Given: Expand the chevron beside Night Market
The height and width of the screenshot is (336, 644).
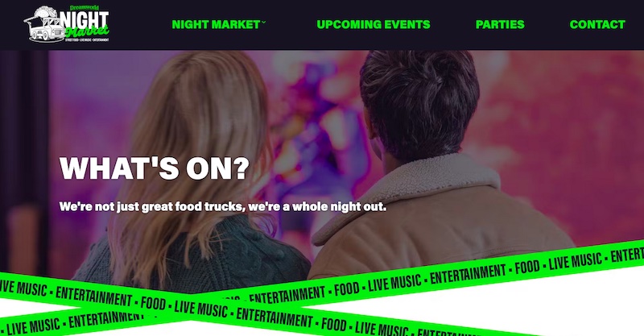Looking at the screenshot, I should point(263,23).
